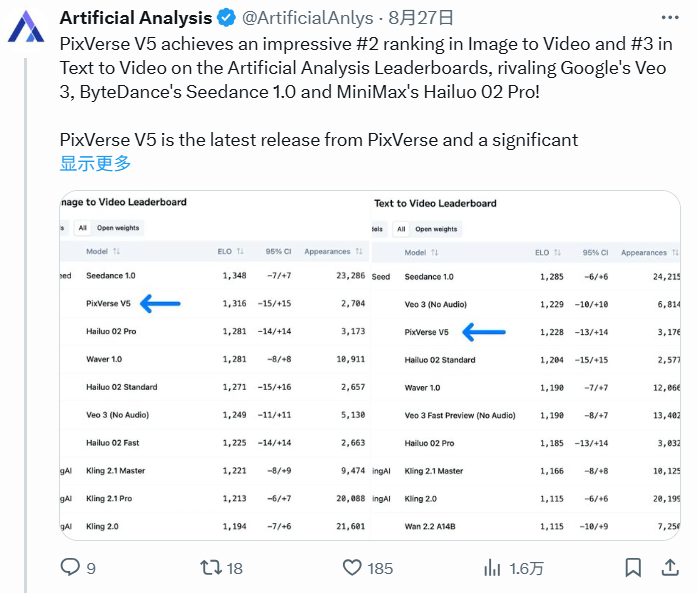Select Open weights tab in Text to Video leaderboard
The image size is (697, 593).
pyautogui.click(x=436, y=229)
